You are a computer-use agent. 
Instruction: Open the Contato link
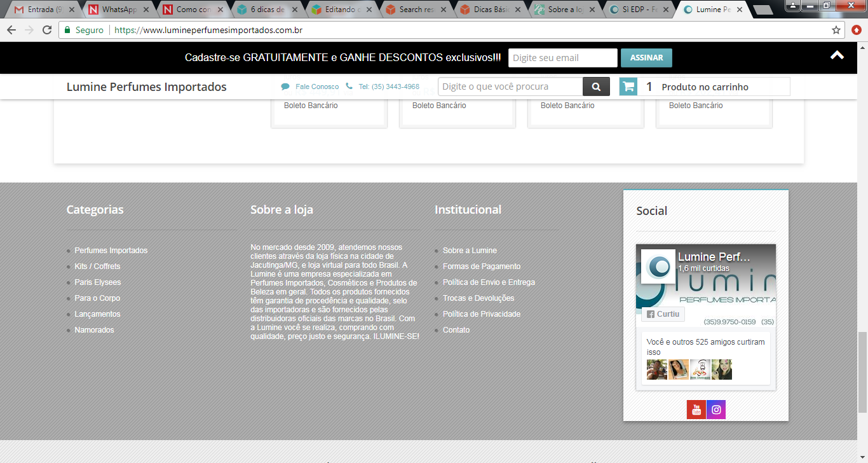point(456,330)
